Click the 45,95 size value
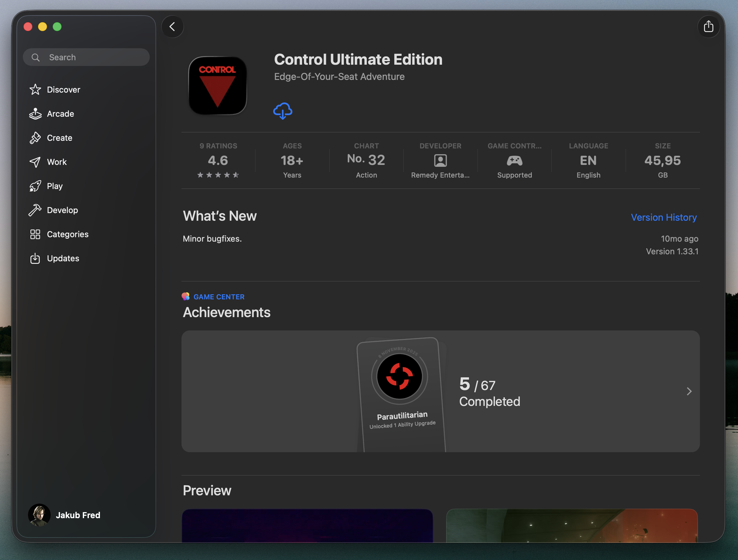The width and height of the screenshot is (738, 560). tap(662, 160)
